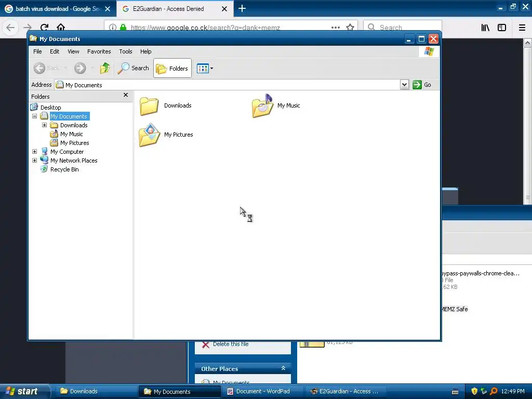Close the E2Guardian Access Denied tab
532x399 pixels.
(224, 9)
